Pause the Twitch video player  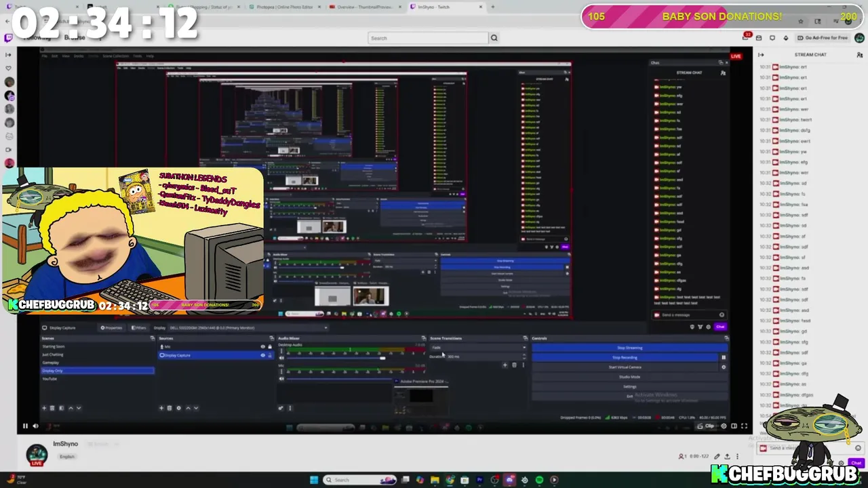(x=25, y=426)
